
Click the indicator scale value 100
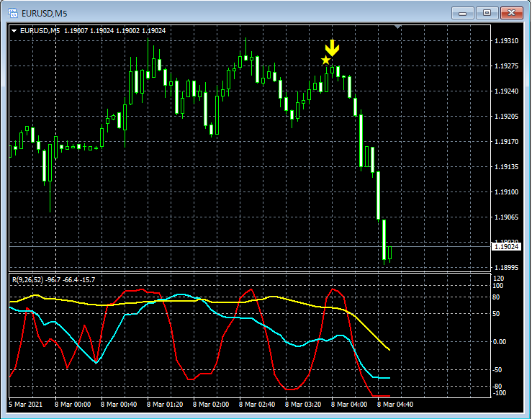pos(497,286)
